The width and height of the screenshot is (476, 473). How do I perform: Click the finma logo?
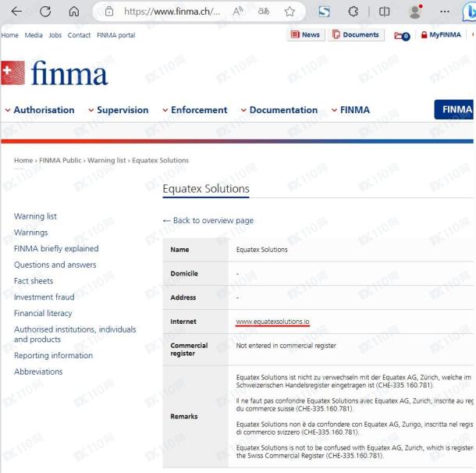pos(55,73)
